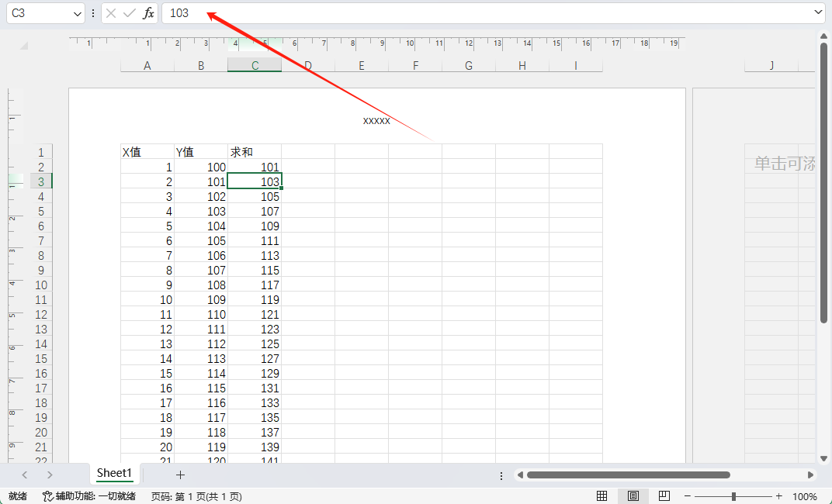Add a new sheet with plus button

(x=180, y=475)
